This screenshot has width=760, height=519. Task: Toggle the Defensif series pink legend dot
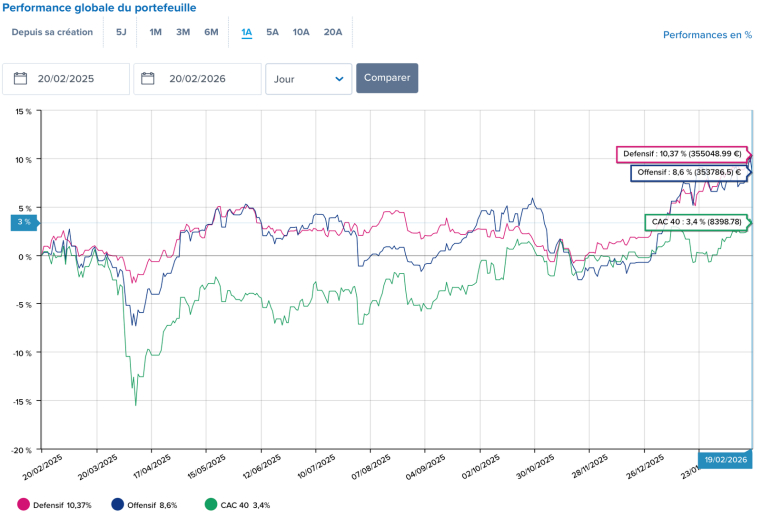[24, 505]
